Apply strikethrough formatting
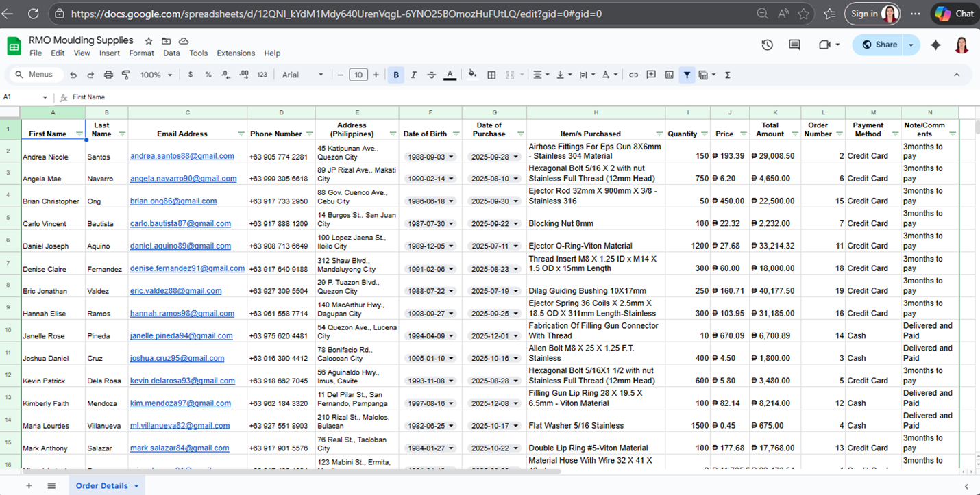The height and width of the screenshot is (495, 980). (x=431, y=75)
